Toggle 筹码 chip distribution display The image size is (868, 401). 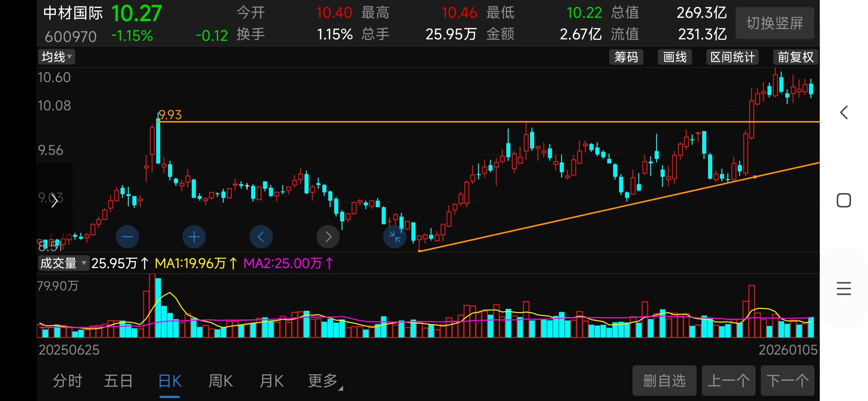[x=626, y=57]
